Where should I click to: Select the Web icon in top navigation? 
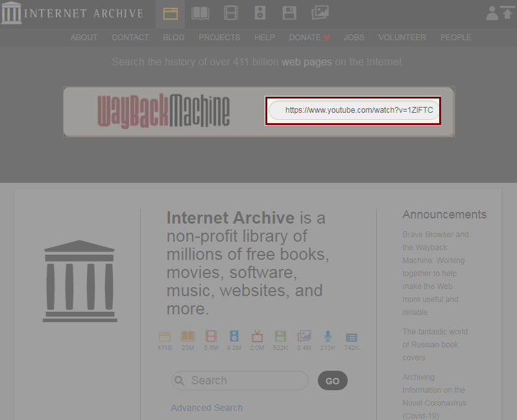coord(171,14)
